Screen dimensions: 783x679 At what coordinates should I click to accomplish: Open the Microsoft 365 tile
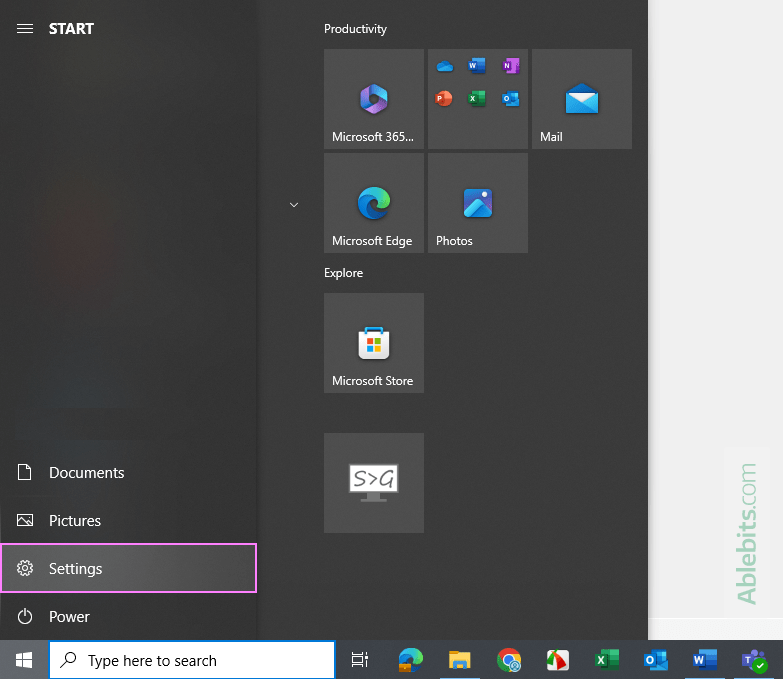374,99
